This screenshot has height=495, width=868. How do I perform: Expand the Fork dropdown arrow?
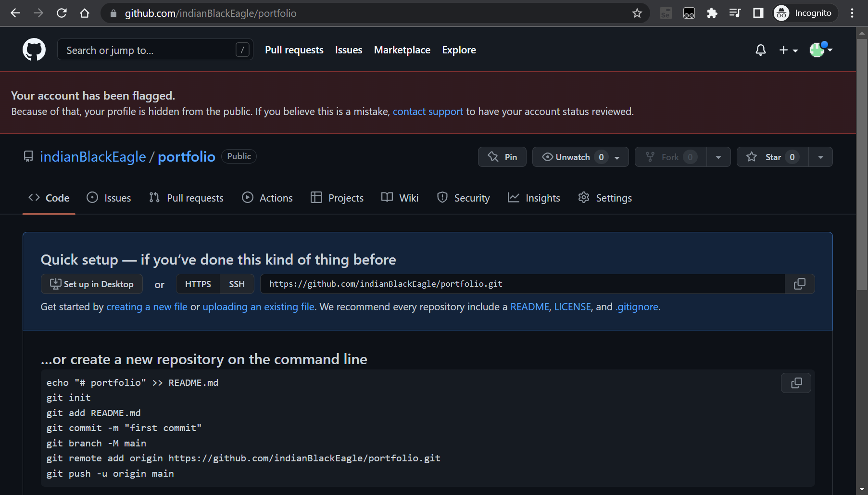coord(718,157)
